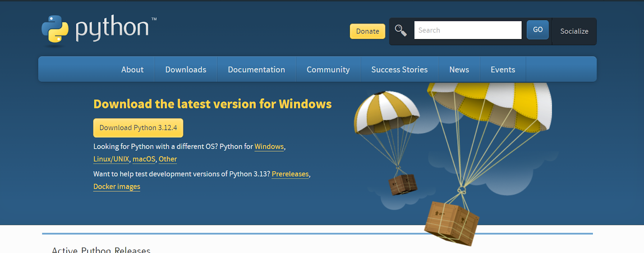644x253 pixels.
Task: Open the Success Stories menu
Action: click(399, 69)
